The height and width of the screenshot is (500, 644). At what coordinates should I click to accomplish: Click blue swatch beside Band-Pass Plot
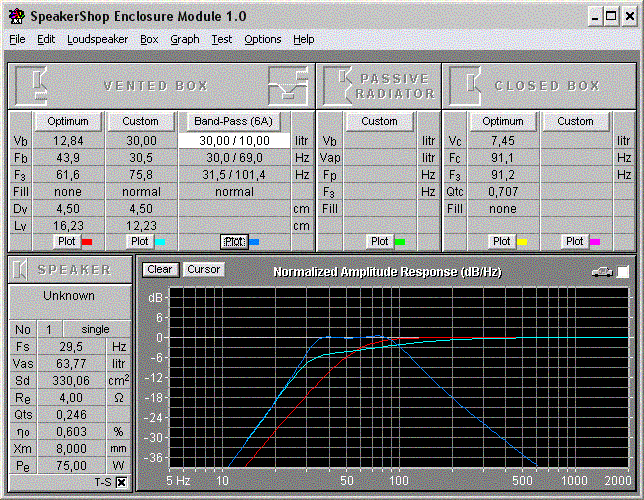(x=254, y=242)
